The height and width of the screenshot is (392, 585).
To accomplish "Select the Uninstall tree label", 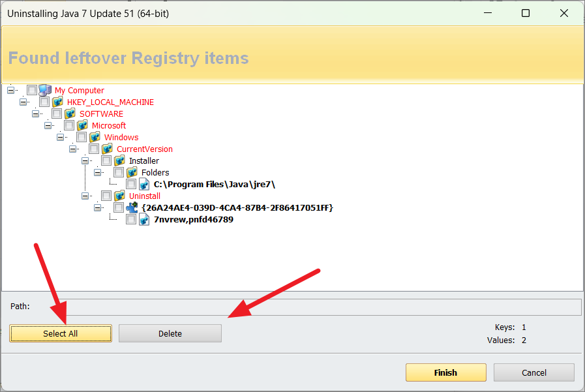I will (145, 196).
